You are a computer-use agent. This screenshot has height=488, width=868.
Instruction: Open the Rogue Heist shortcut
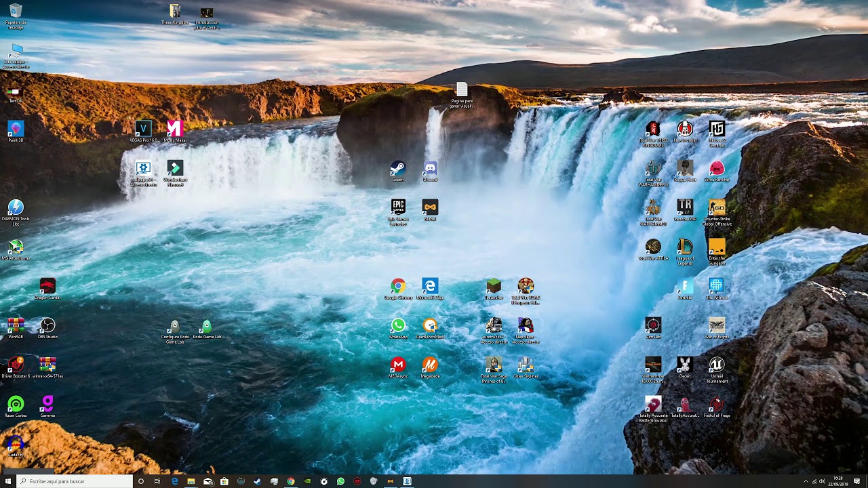(685, 171)
